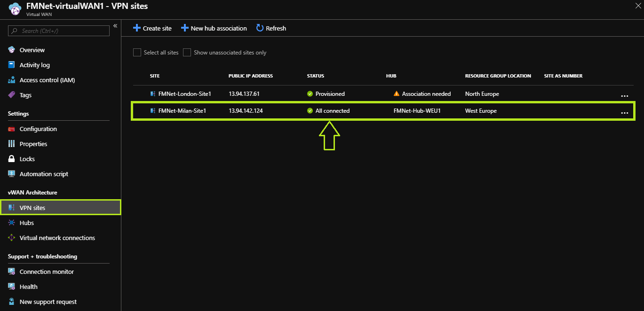
Task: Sort by SITE AS NUMBER header
Action: 564,76
